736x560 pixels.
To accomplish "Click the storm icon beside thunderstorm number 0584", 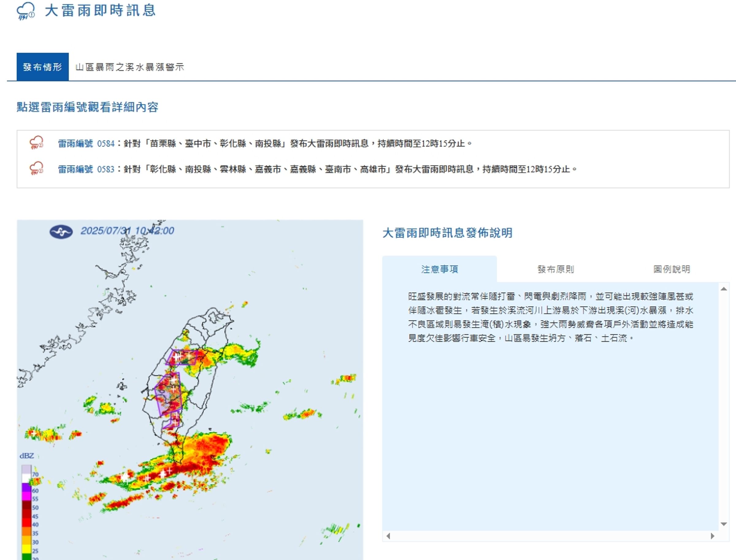I will (x=36, y=142).
